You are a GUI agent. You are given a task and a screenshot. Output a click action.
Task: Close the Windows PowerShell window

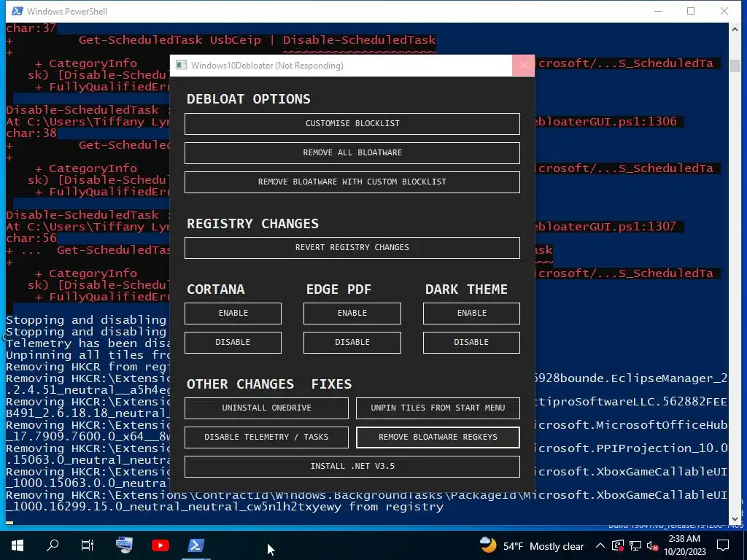point(724,11)
